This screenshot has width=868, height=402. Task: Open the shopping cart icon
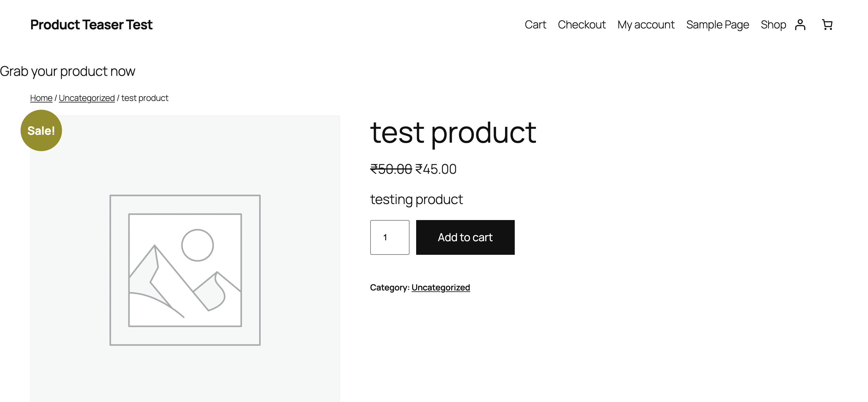827,25
